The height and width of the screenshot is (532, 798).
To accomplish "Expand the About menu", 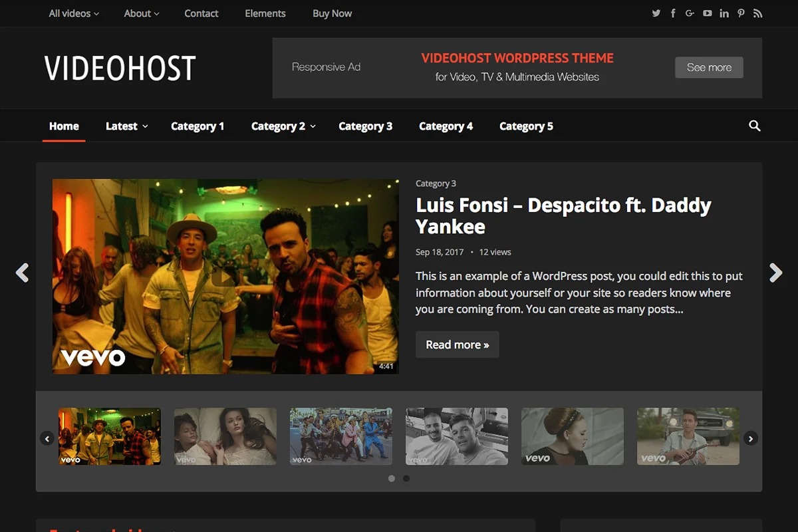I will click(142, 13).
